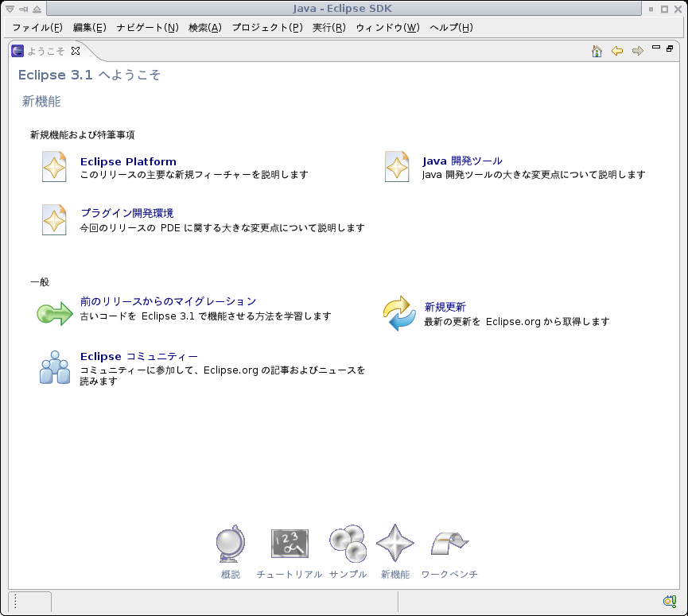Click the 新規機能および特筆事項 section label

coord(83,135)
